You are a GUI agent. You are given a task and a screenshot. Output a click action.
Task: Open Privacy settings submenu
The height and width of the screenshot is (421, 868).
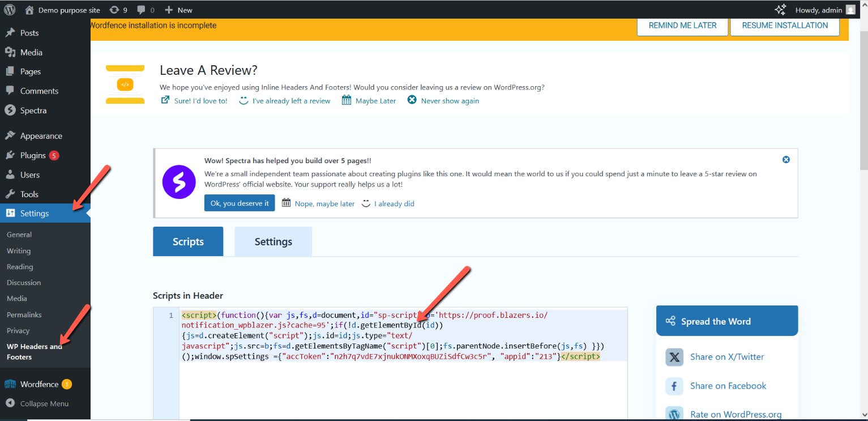tap(18, 331)
